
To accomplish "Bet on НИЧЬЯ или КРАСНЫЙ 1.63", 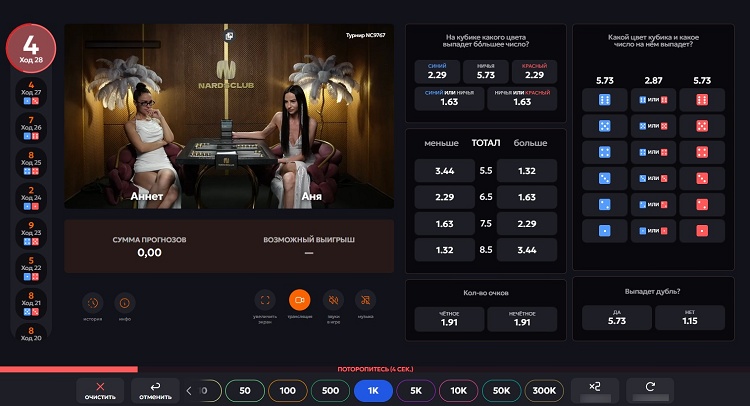I will pyautogui.click(x=522, y=99).
